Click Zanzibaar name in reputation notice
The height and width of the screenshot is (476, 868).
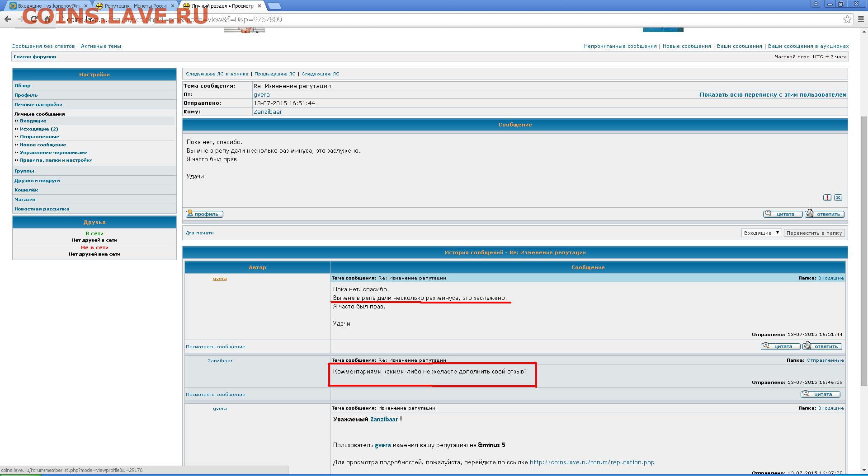coord(384,420)
